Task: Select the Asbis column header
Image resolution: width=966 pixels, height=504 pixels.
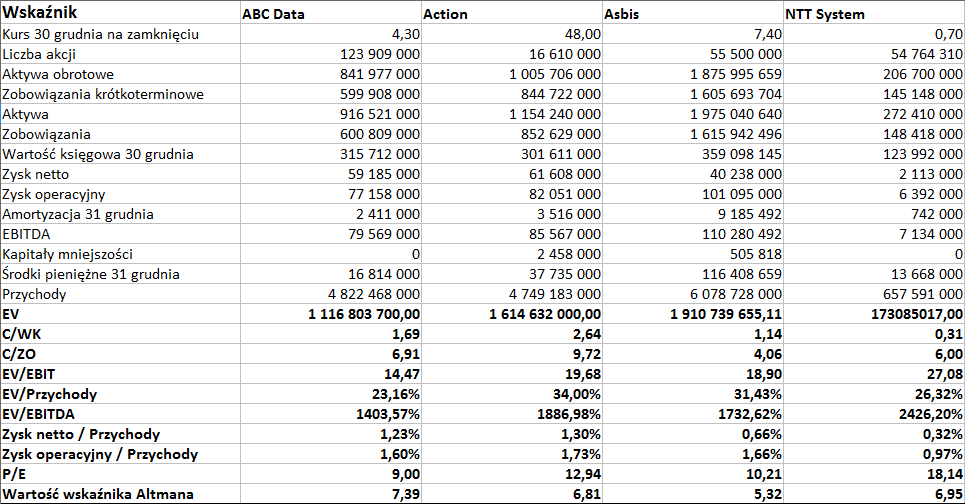Action: pos(693,12)
